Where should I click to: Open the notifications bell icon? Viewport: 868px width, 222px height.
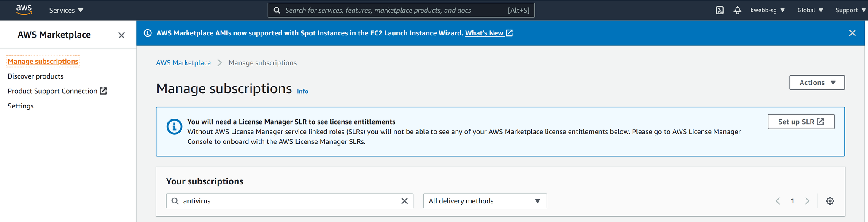pyautogui.click(x=737, y=10)
